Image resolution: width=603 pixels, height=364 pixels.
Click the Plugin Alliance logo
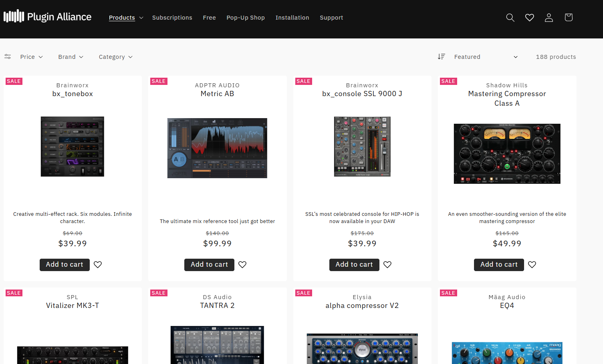pos(47,17)
